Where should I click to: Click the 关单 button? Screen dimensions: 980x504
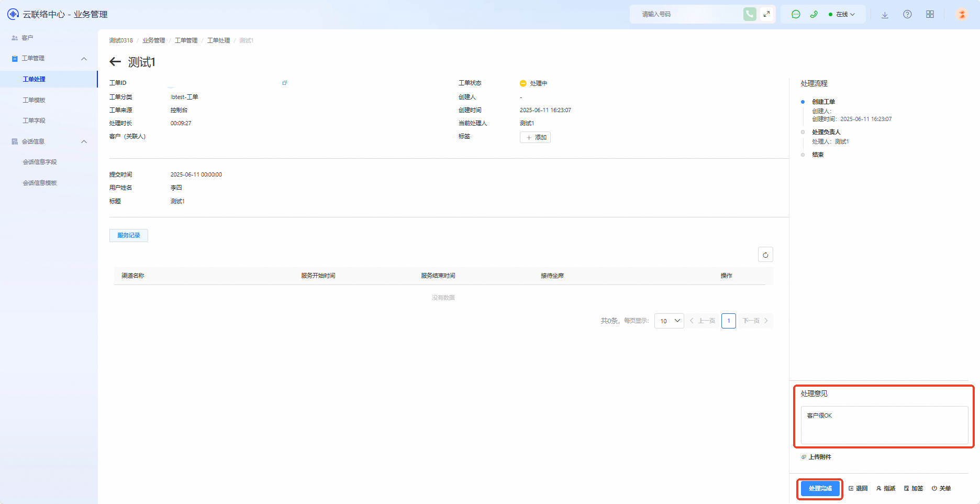click(941, 488)
